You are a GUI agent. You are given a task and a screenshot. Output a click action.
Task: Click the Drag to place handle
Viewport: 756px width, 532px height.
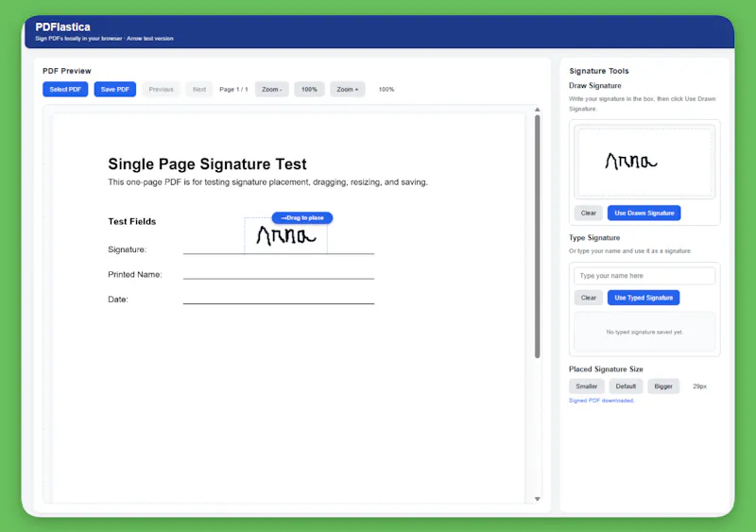[x=302, y=218]
